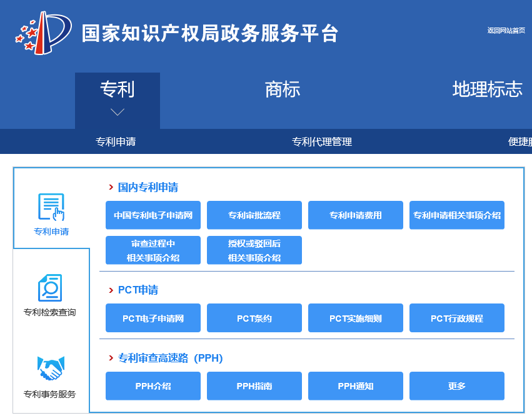Open the PCT实施细则 button

coord(356,319)
